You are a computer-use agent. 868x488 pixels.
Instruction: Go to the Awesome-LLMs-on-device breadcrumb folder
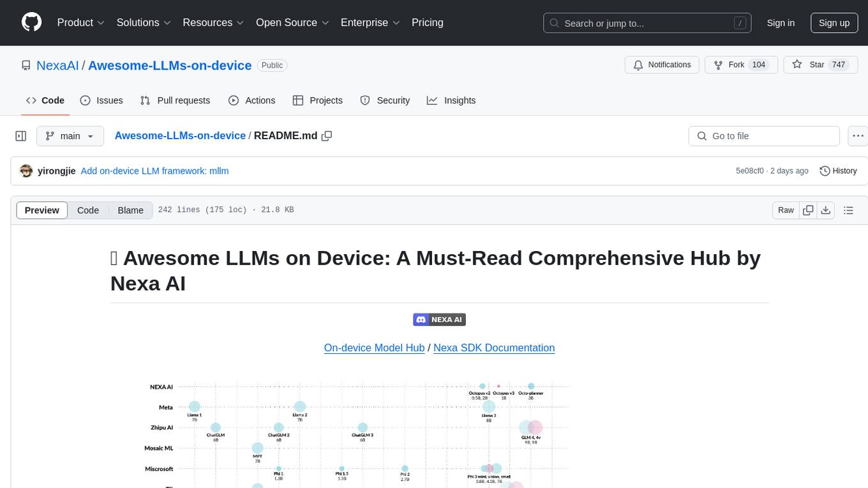coord(180,136)
